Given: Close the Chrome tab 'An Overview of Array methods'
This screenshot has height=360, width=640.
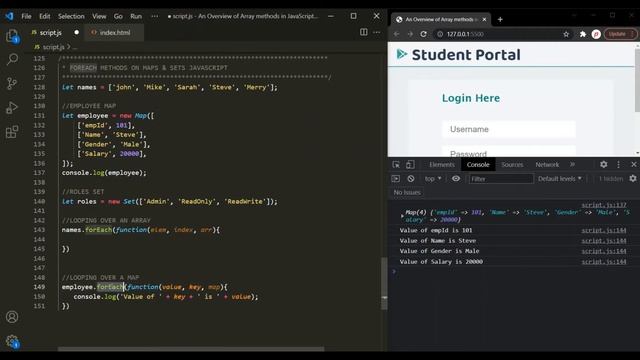Looking at the screenshot, I should [484, 19].
